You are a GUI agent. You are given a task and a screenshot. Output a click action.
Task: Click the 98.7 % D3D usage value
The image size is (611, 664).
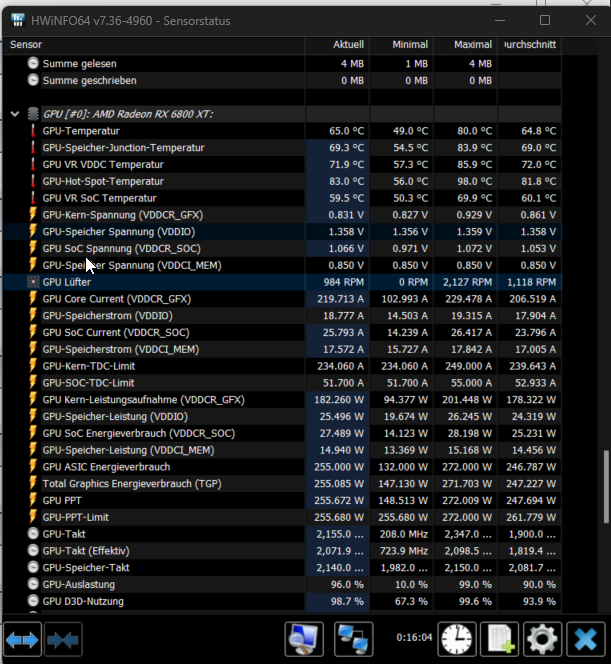[347, 601]
